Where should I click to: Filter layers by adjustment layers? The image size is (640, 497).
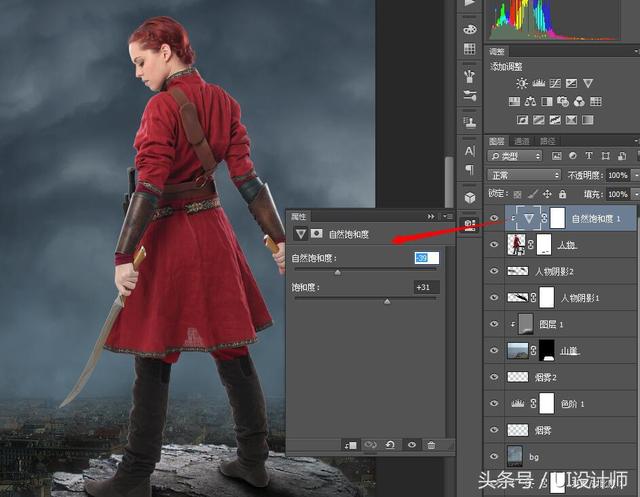(573, 155)
